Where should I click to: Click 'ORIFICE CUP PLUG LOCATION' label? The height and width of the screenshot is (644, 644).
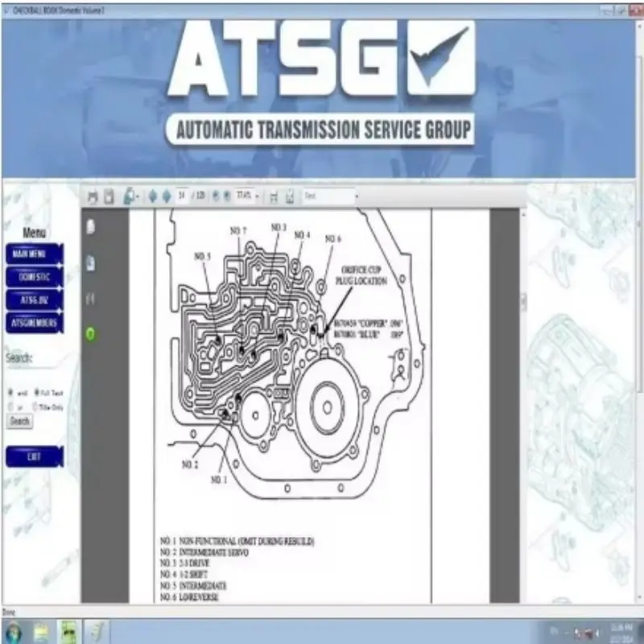point(361,275)
